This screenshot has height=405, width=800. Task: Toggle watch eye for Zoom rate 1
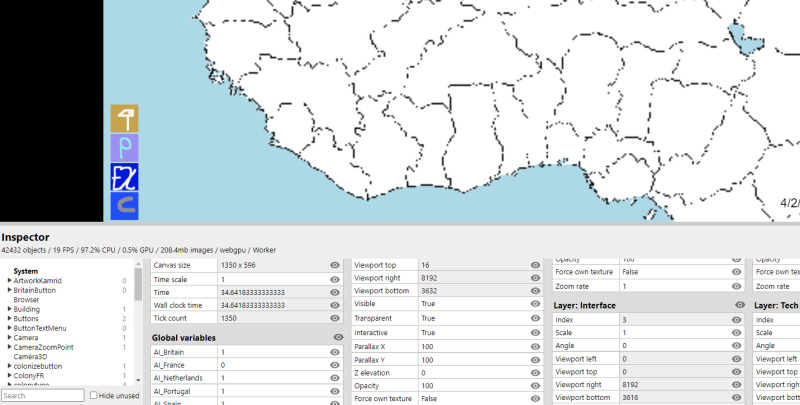(x=736, y=286)
